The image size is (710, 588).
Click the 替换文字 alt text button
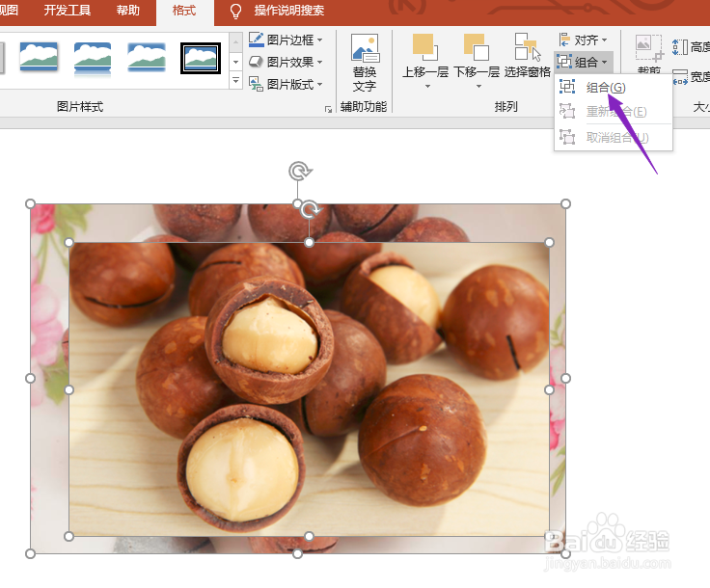tap(365, 63)
